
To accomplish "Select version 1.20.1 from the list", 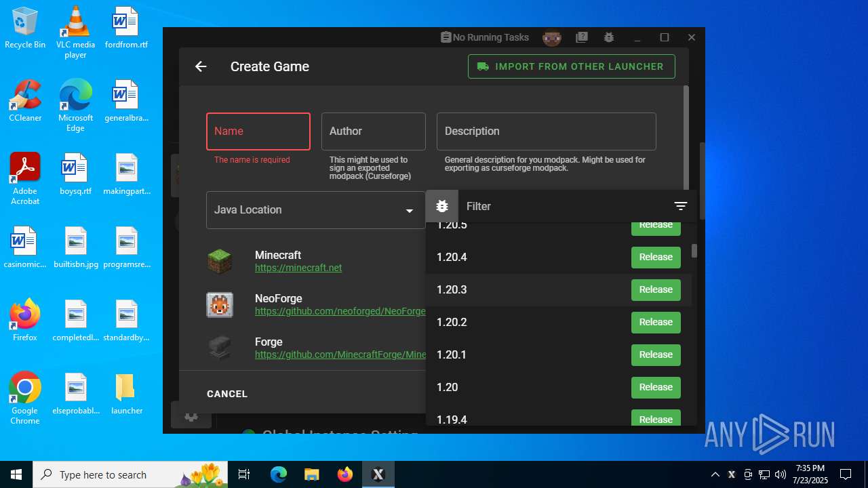I will 559,355.
